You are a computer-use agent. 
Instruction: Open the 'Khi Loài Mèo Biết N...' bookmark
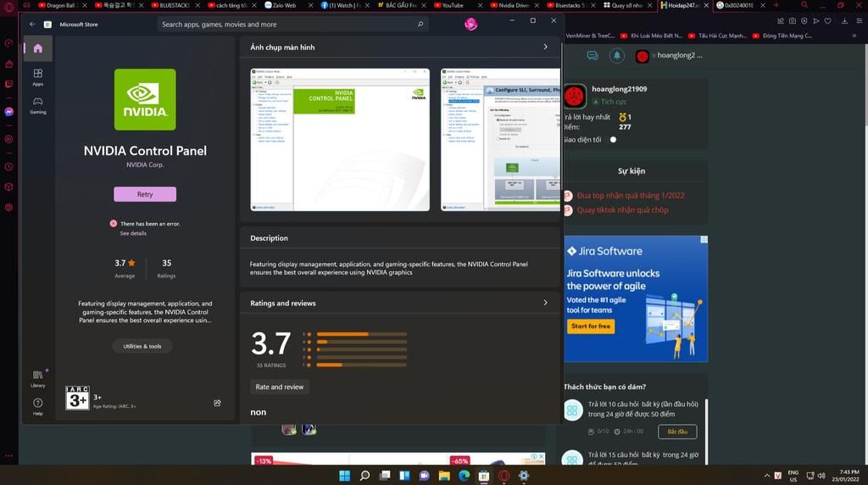[x=652, y=36]
